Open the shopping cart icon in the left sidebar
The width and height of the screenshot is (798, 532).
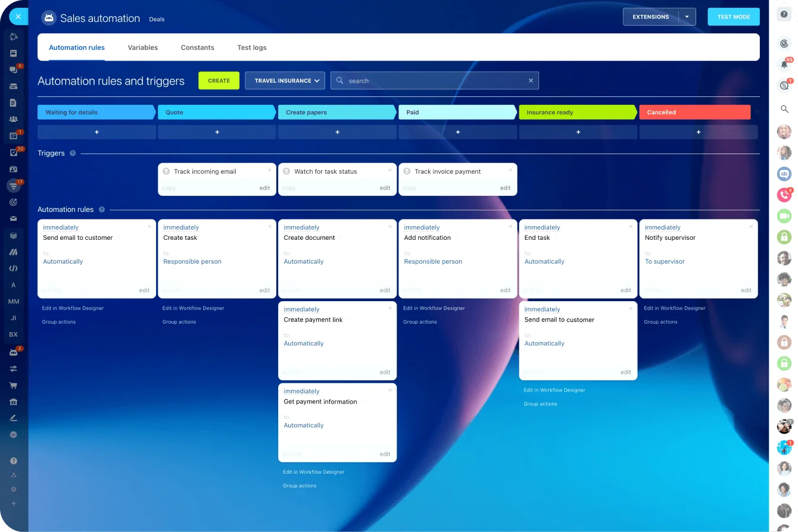tap(13, 384)
